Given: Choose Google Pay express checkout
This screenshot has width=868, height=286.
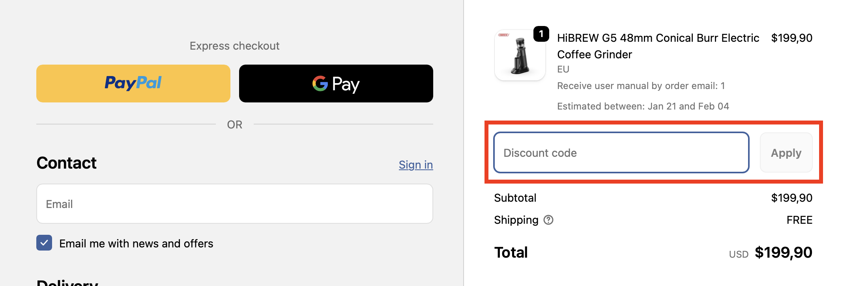Looking at the screenshot, I should (x=336, y=84).
